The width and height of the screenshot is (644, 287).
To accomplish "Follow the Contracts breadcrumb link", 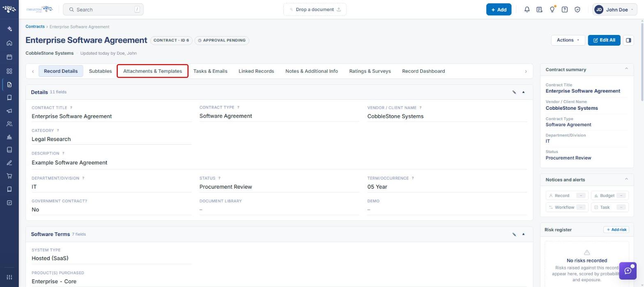I will tap(35, 27).
